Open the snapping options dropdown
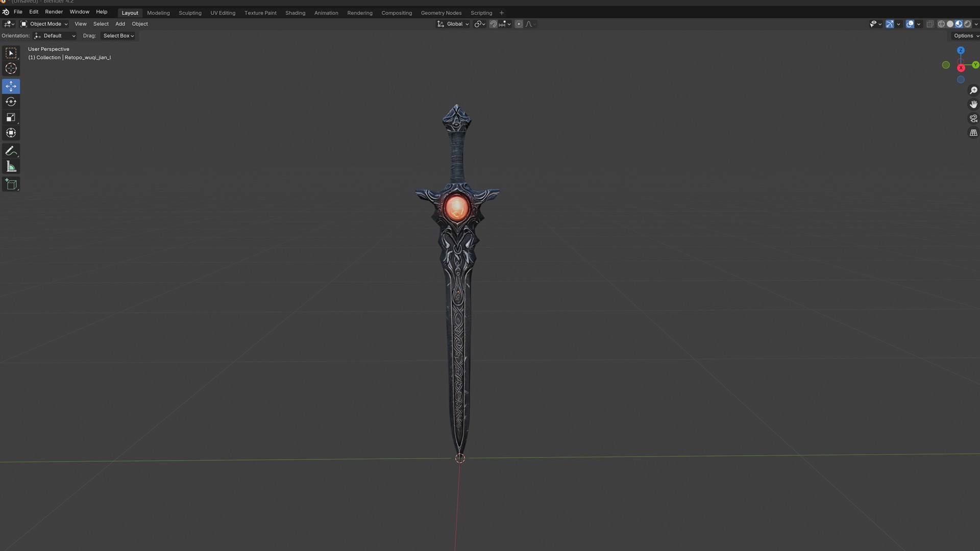Screen dimensions: 980x551 pos(505,24)
